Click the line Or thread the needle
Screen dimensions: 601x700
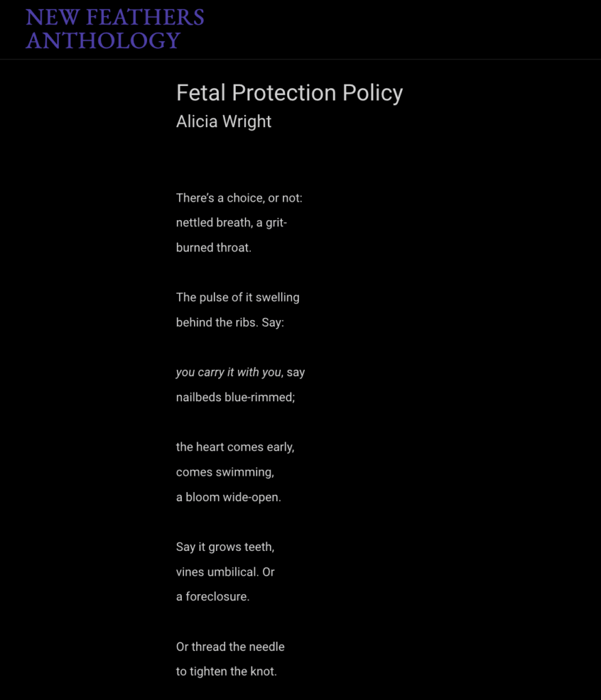pyautogui.click(x=230, y=647)
